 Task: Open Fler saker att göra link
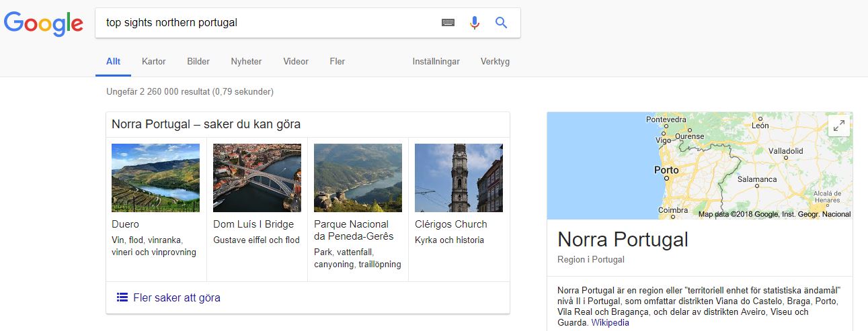(x=177, y=297)
